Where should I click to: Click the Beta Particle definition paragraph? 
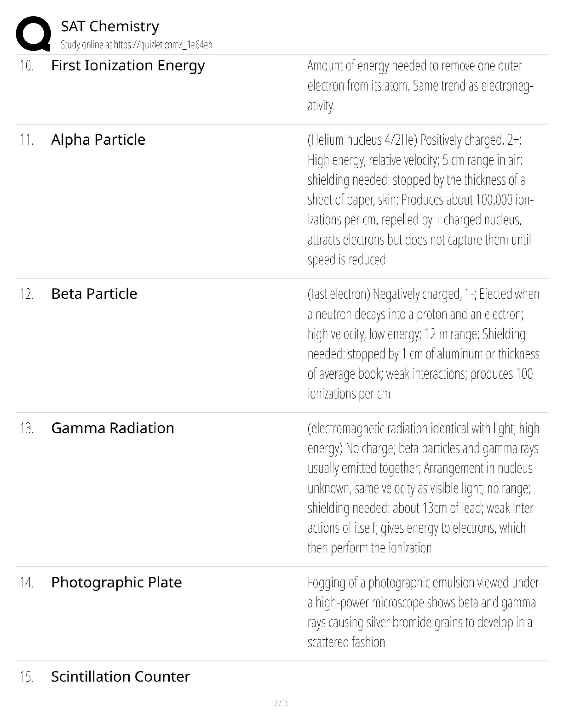pyautogui.click(x=423, y=344)
